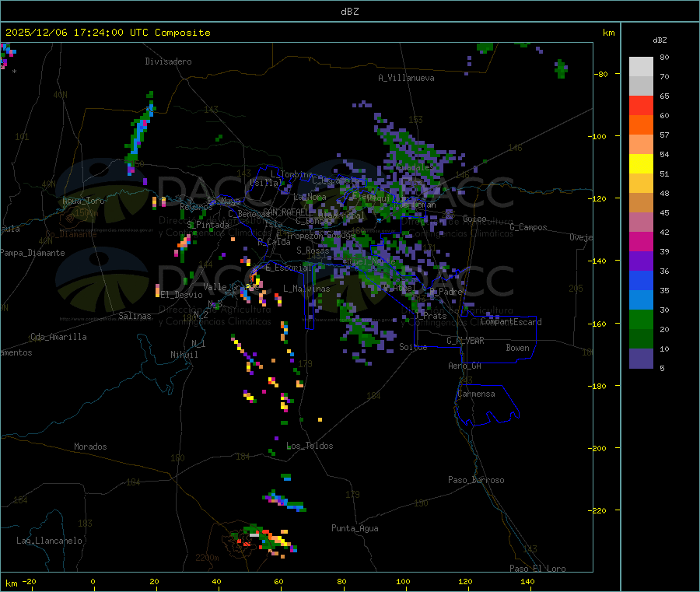Click the -80 y-axis tick label
The height and width of the screenshot is (592, 700).
(601, 74)
